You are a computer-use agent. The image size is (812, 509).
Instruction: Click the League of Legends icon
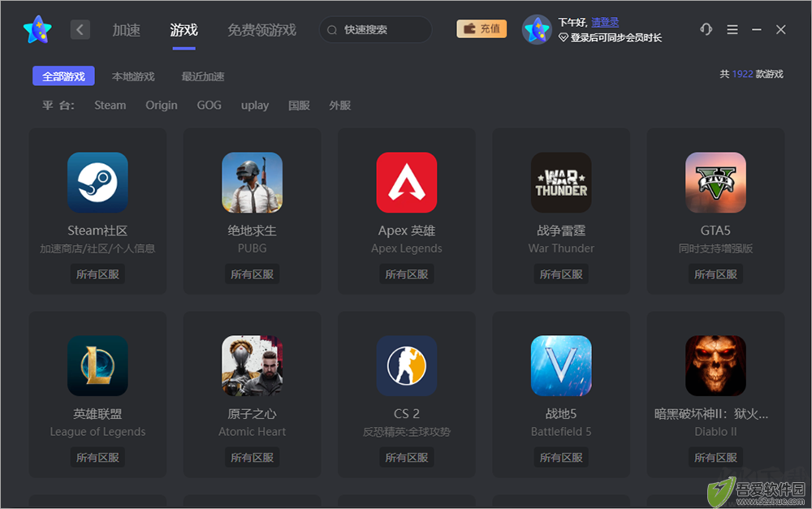click(x=97, y=365)
